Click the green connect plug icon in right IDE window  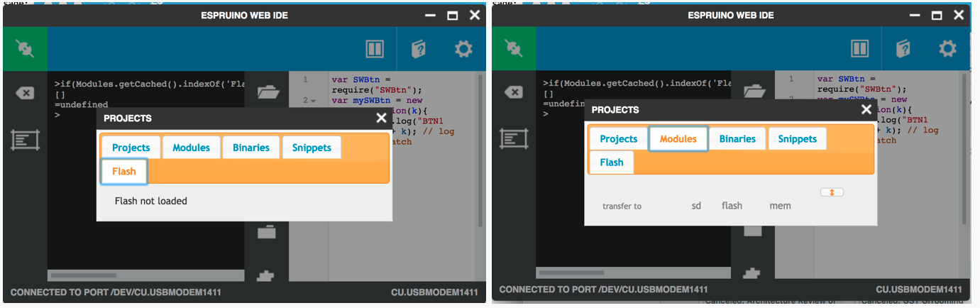(x=513, y=49)
